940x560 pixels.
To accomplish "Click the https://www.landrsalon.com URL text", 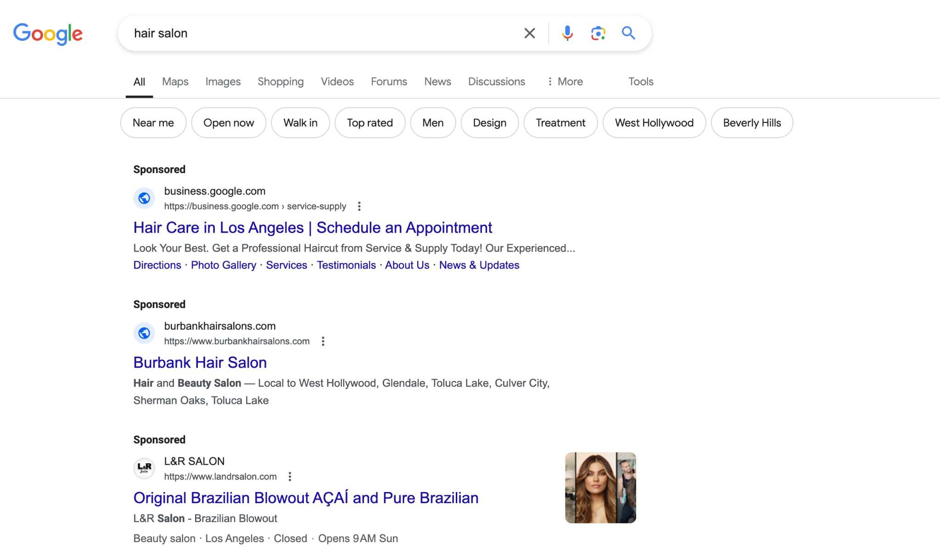I will click(220, 476).
